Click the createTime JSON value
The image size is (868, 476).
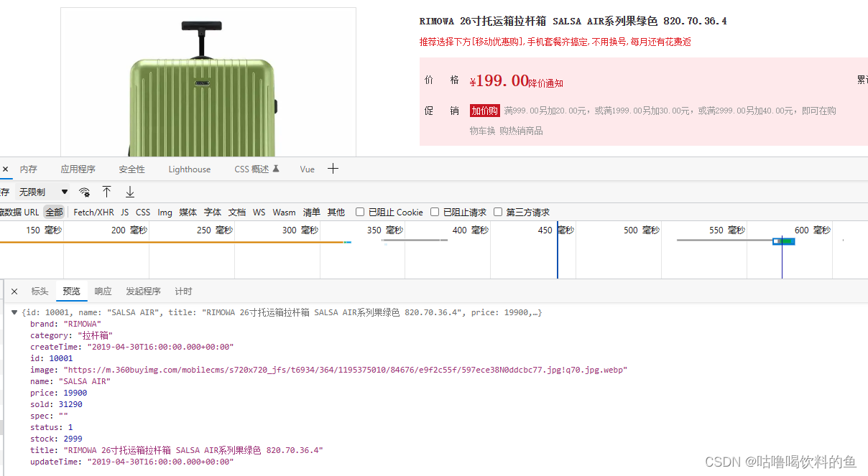click(x=160, y=347)
